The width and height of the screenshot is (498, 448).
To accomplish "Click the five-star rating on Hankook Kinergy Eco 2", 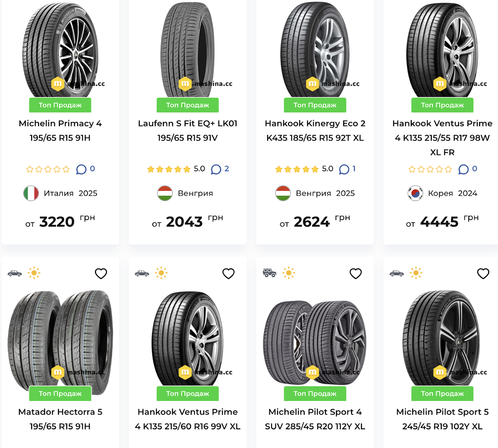I will pos(297,169).
